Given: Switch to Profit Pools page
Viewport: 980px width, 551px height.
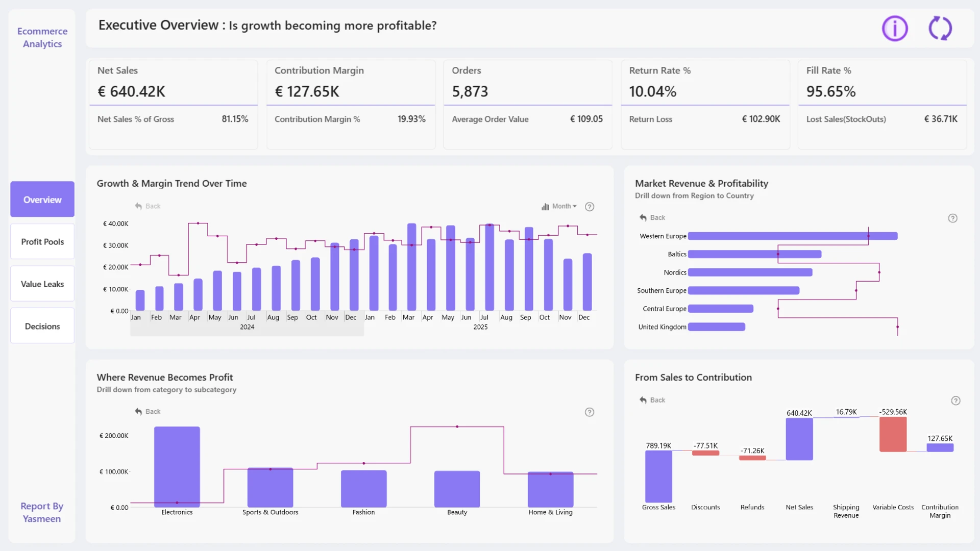Looking at the screenshot, I should [42, 242].
